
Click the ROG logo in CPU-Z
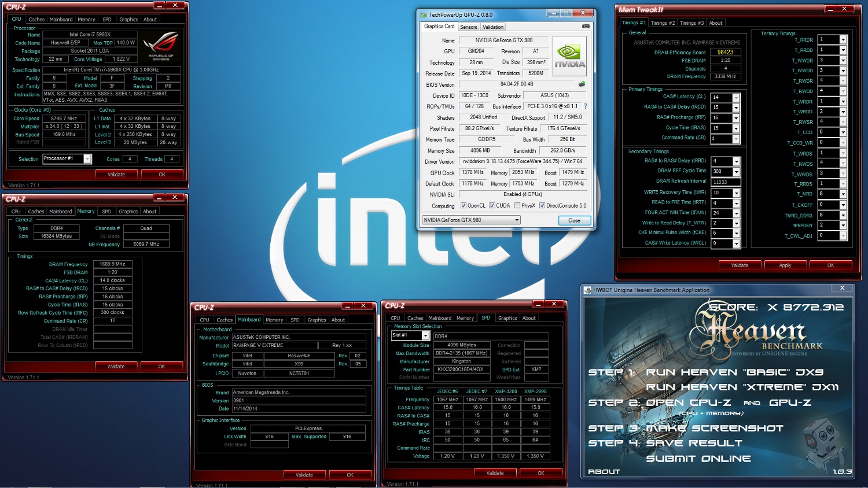coord(161,46)
